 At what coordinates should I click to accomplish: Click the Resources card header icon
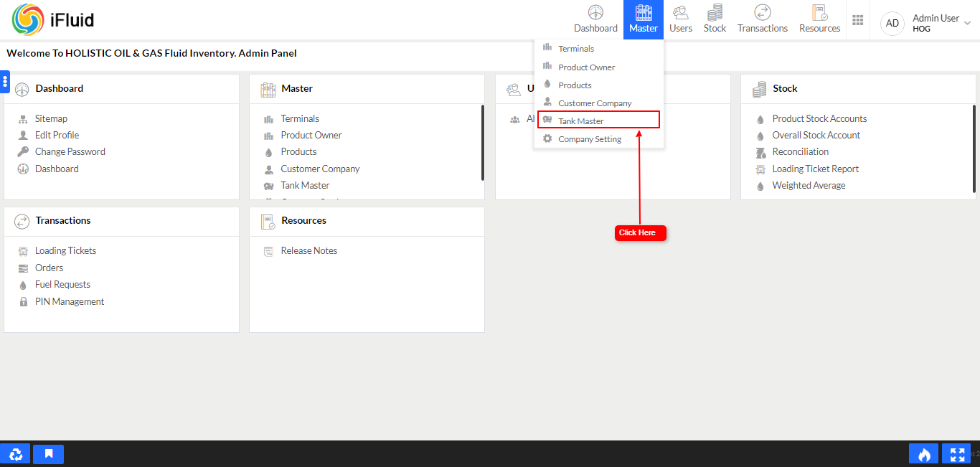pos(268,222)
